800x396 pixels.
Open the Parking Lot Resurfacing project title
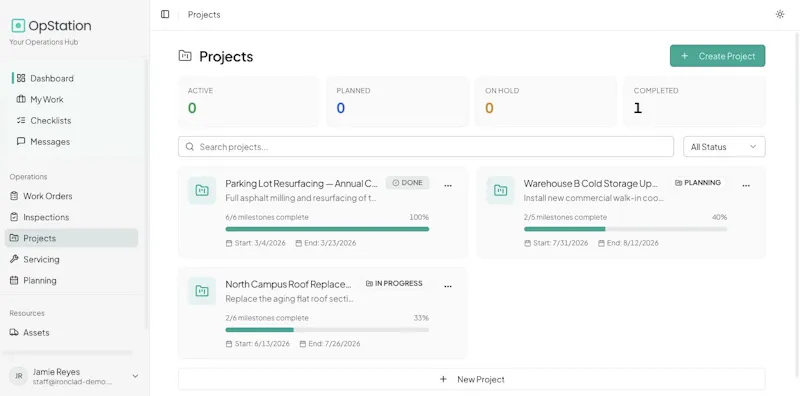302,183
